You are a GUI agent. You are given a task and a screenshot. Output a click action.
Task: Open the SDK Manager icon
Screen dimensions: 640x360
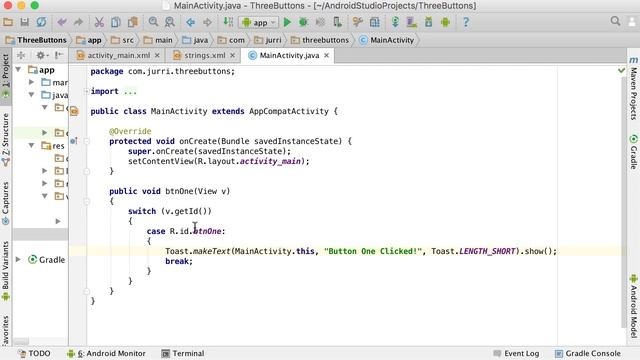point(429,22)
